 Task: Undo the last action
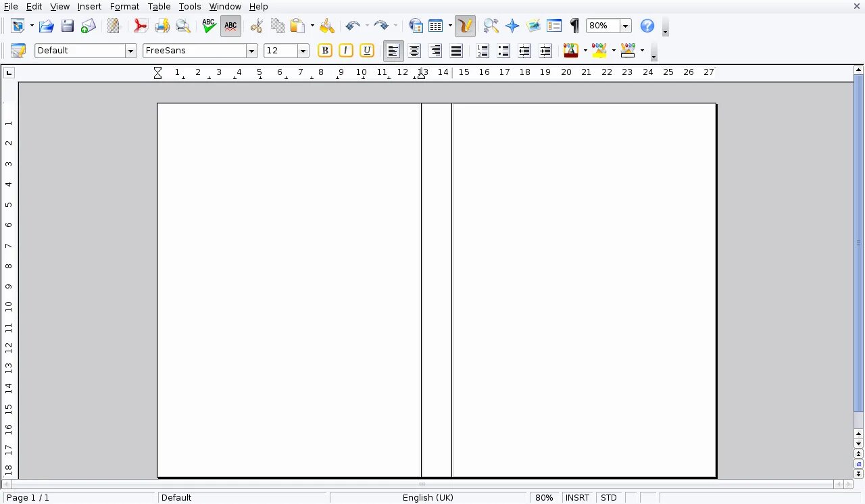[353, 26]
